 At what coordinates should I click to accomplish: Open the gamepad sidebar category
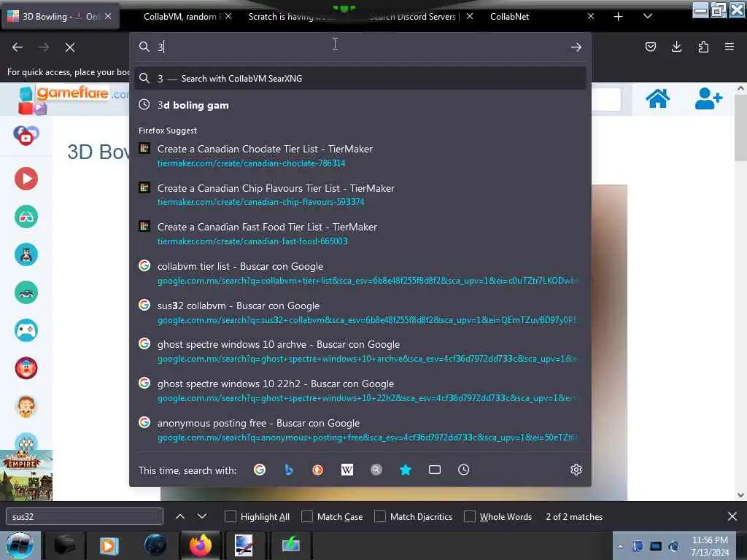pos(26,330)
